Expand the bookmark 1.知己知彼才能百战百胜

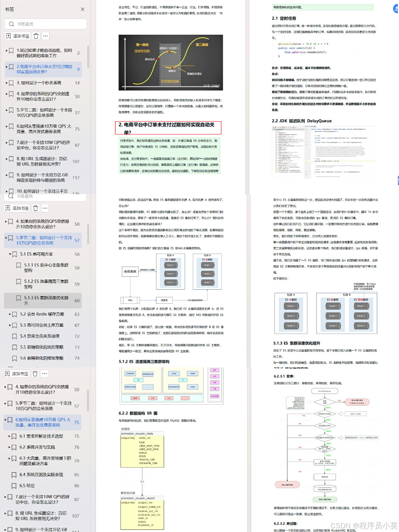coord(7,51)
